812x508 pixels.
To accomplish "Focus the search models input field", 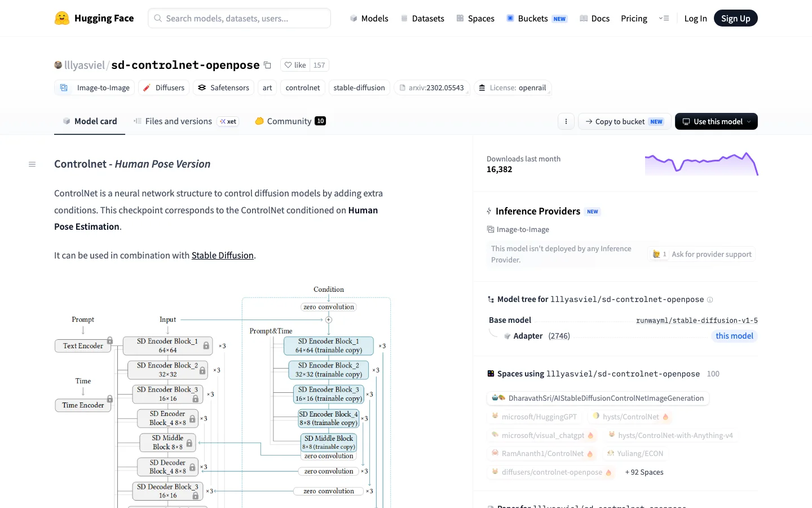I will coord(239,18).
